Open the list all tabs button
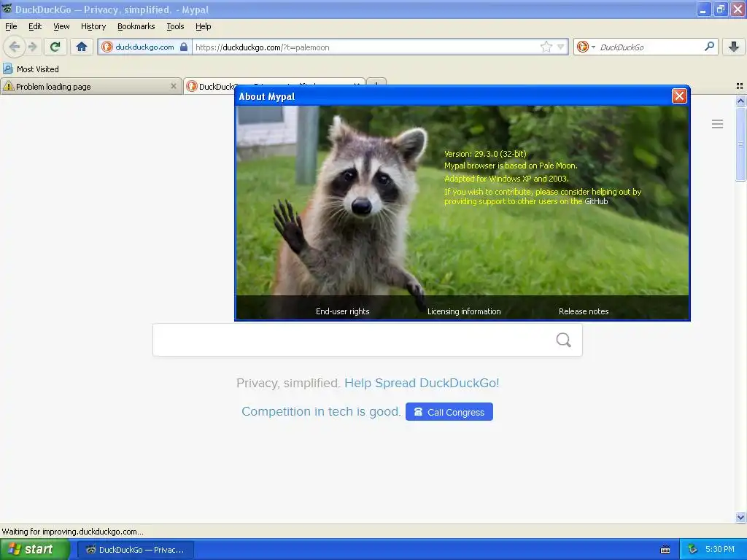Viewport: 747px width, 560px height. (740, 86)
